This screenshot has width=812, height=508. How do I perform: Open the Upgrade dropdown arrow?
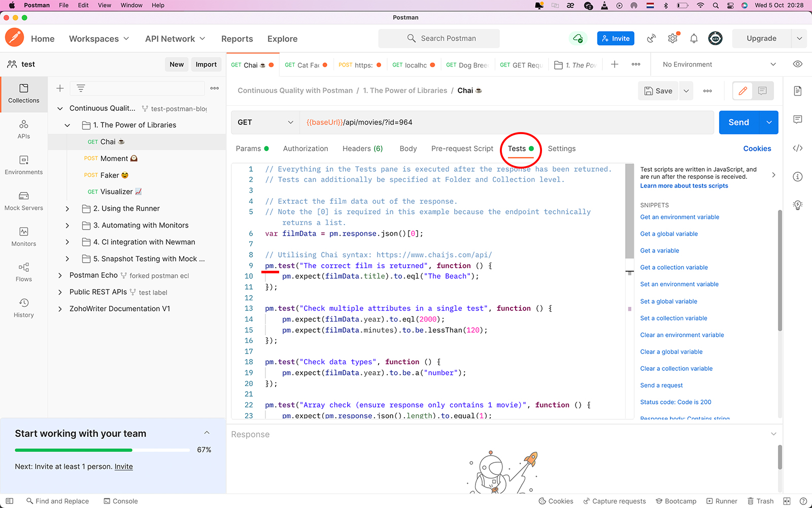point(799,38)
